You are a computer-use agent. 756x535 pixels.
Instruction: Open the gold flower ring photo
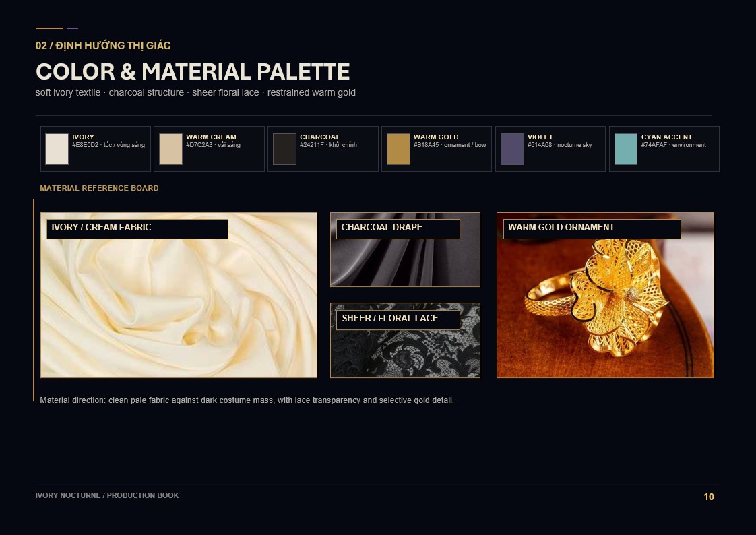click(605, 295)
